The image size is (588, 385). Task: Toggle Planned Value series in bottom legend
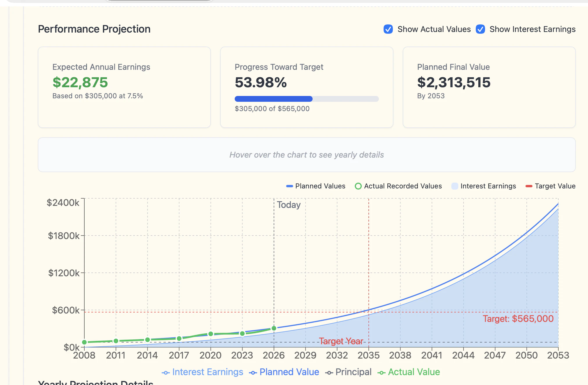pyautogui.click(x=284, y=372)
